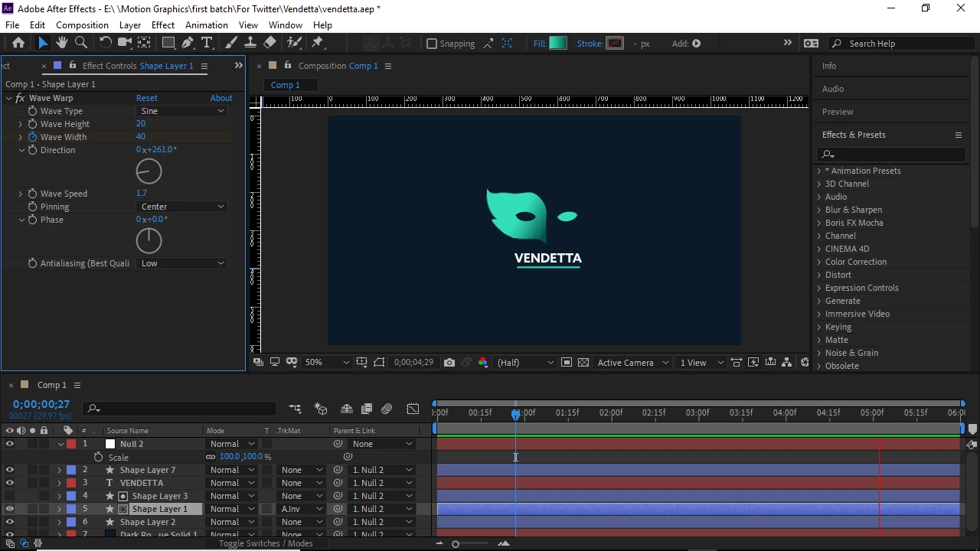
Task: Toggle the Wave Warp fx switch
Action: (x=20, y=98)
